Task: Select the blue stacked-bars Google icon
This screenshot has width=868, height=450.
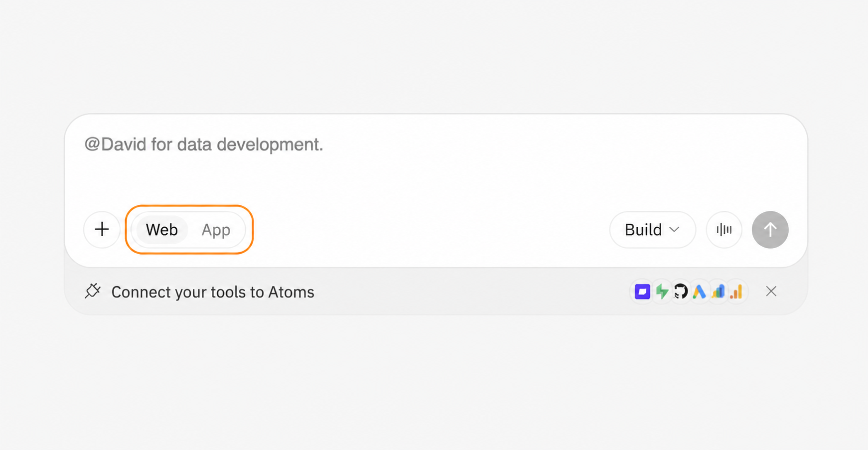Action: pyautogui.click(x=718, y=292)
